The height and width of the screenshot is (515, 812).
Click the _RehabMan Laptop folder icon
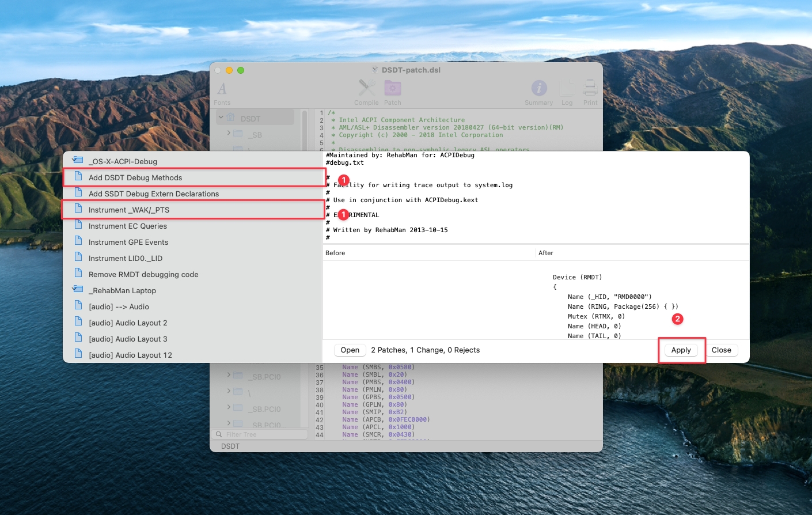[x=78, y=290]
